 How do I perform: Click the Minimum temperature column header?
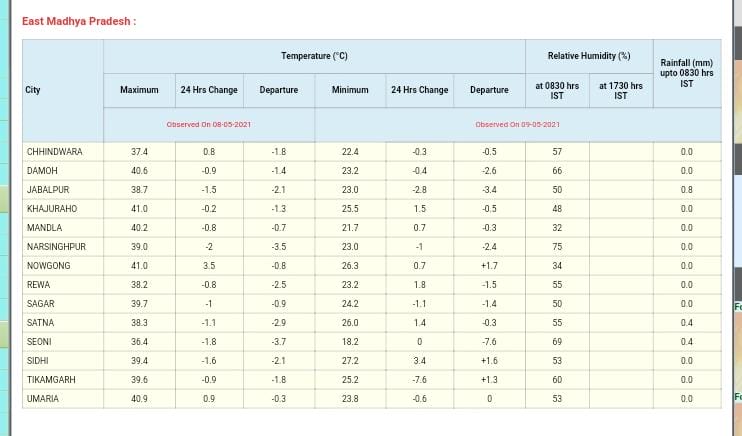(x=349, y=90)
